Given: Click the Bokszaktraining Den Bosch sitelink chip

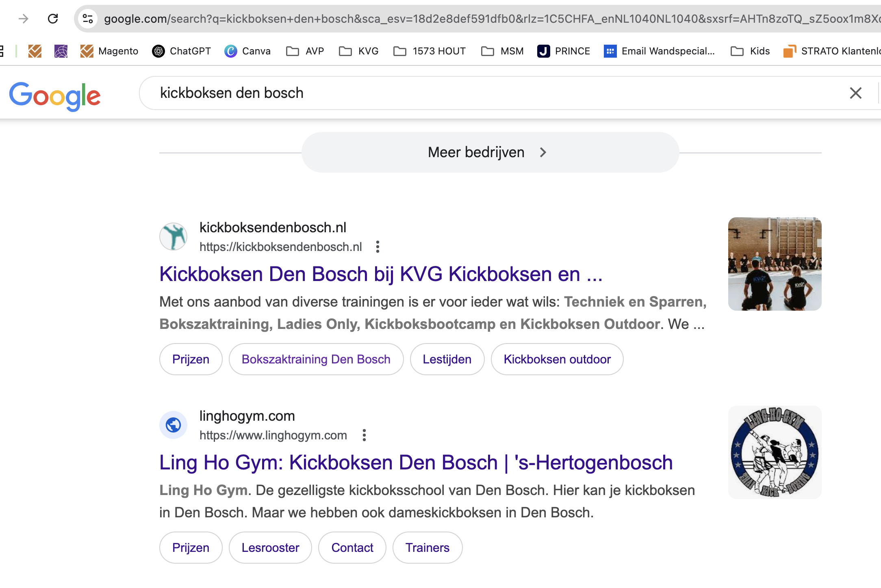Looking at the screenshot, I should click(x=316, y=359).
